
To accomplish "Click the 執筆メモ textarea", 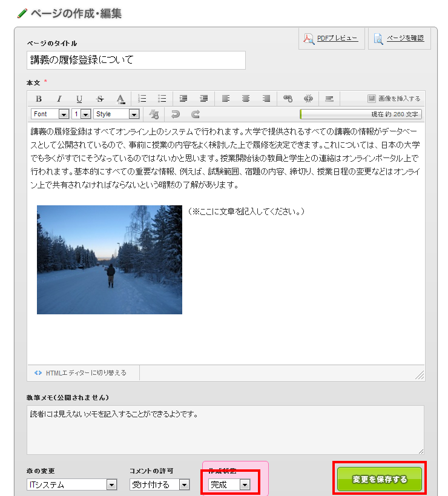I will tap(225, 430).
